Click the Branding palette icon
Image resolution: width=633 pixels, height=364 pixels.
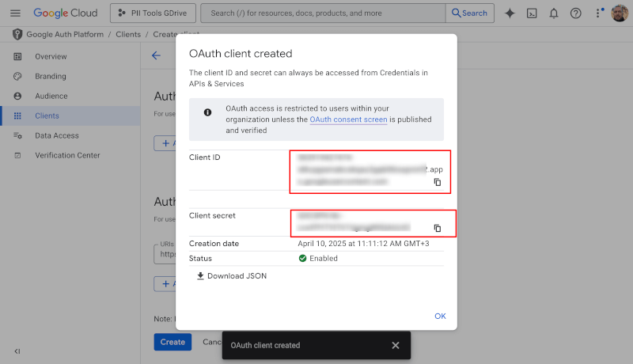click(17, 76)
